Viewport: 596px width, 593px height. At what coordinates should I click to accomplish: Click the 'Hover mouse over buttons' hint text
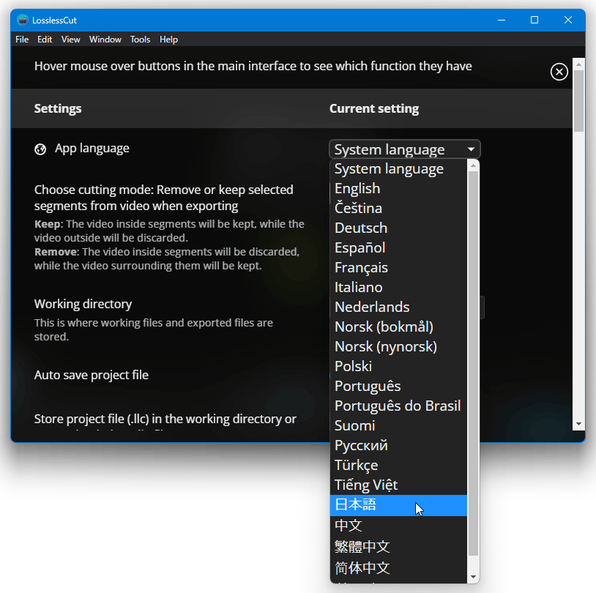[x=253, y=66]
